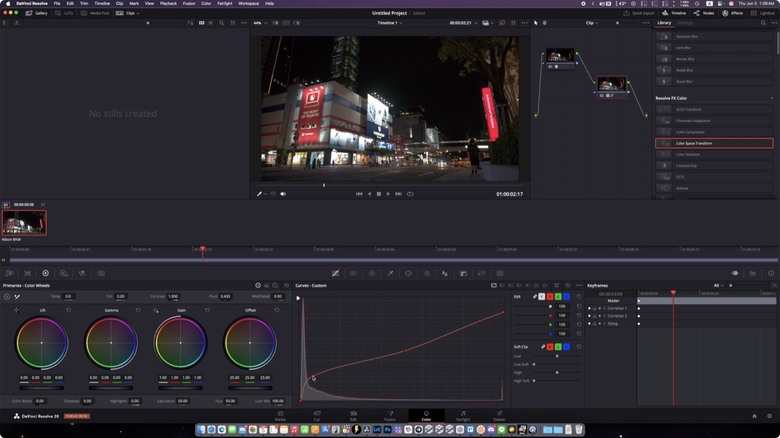
Task: Expand the Sizing keyframe track
Action: (605, 324)
